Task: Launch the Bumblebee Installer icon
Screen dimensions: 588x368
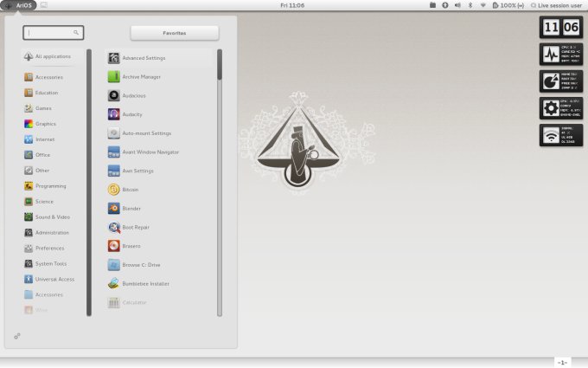Action: (113, 283)
